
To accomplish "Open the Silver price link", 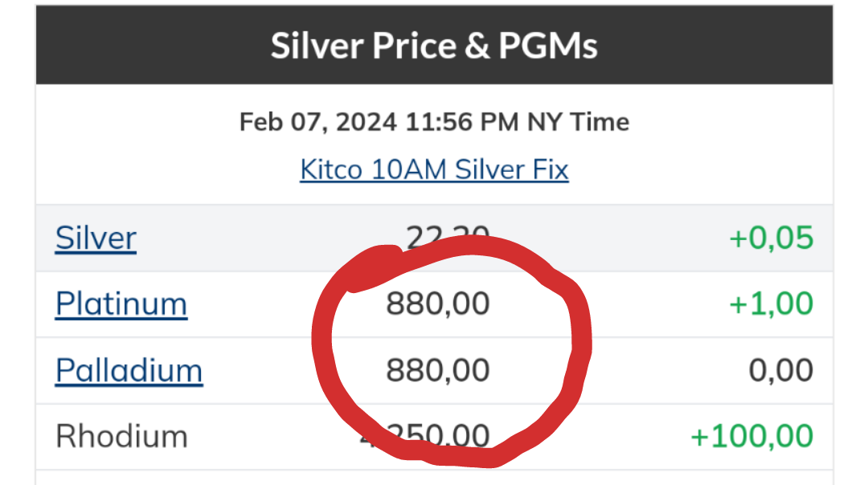I will [96, 238].
